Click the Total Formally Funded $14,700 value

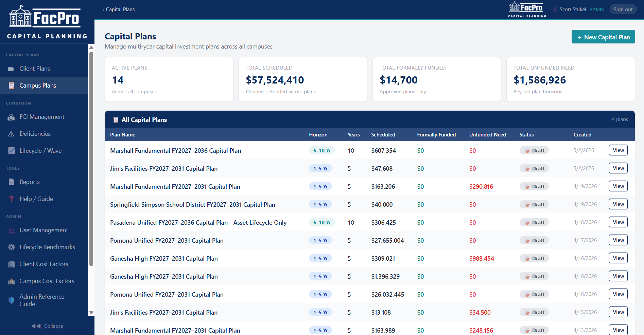click(x=398, y=80)
